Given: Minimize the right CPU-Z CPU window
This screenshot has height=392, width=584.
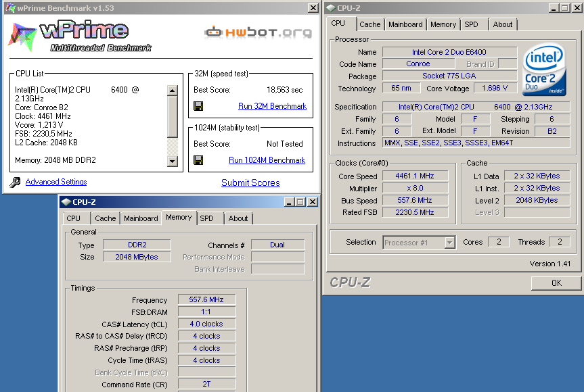Looking at the screenshot, I should pyautogui.click(x=554, y=8).
